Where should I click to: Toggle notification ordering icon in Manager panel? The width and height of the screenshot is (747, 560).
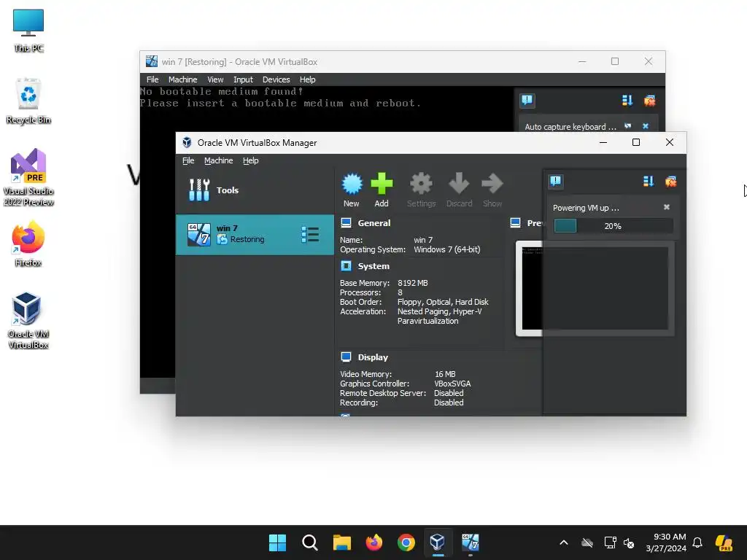click(648, 181)
